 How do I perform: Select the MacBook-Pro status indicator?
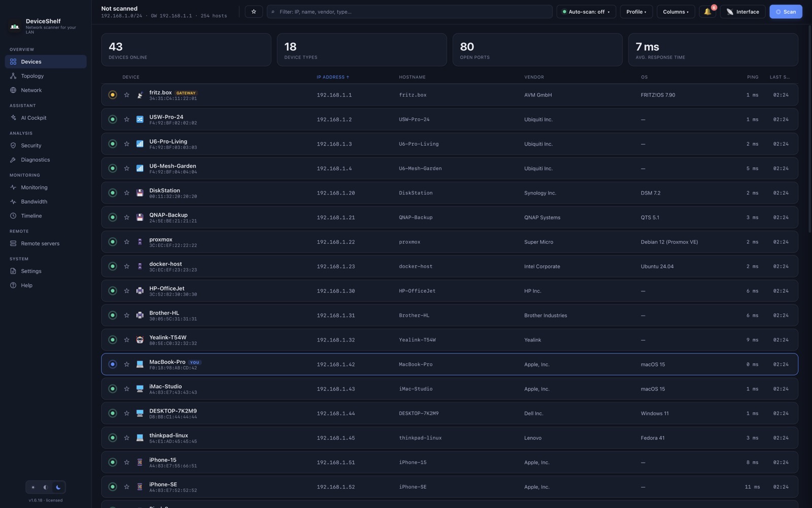pos(113,364)
